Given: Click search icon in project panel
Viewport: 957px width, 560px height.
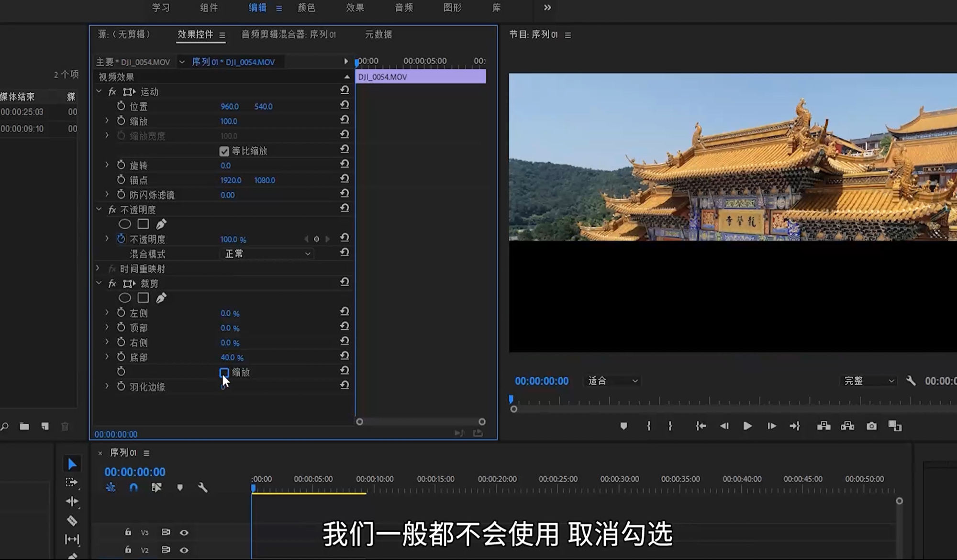Looking at the screenshot, I should (x=4, y=426).
